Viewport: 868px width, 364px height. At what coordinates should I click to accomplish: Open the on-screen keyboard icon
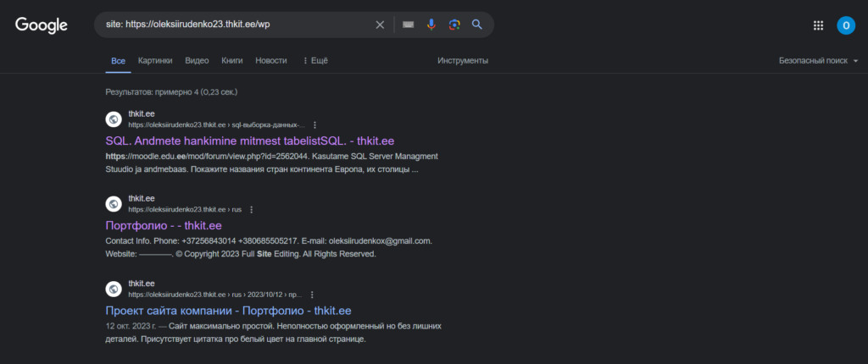(409, 25)
